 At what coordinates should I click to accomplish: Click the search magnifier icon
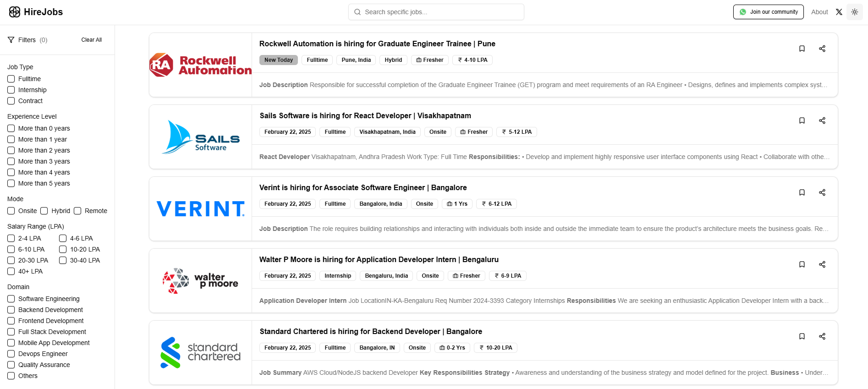(357, 12)
